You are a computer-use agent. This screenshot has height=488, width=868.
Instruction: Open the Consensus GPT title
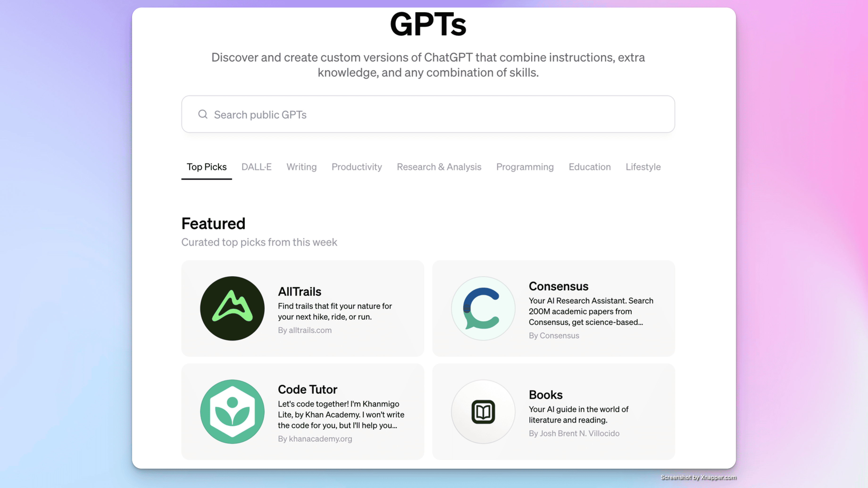coord(558,286)
